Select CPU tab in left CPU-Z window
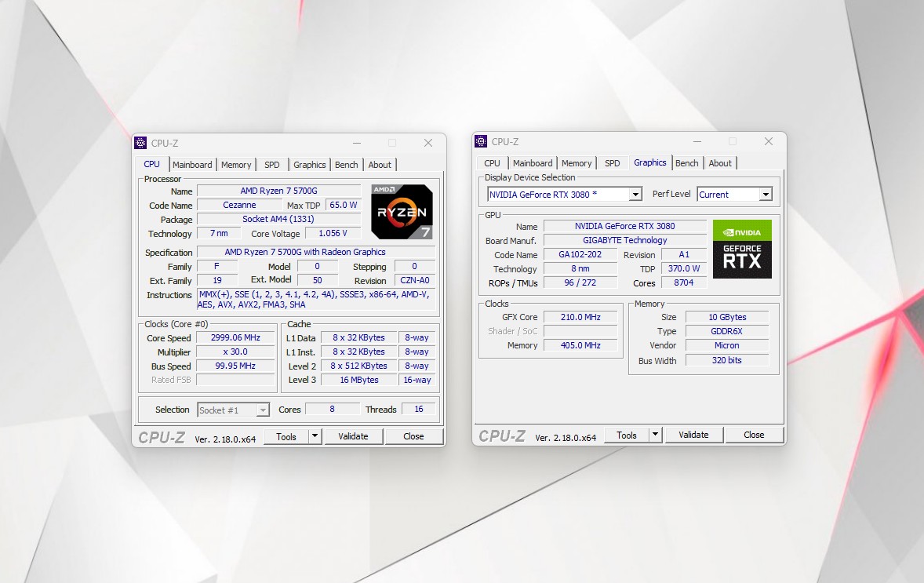Viewport: 924px width, 583px height. coord(152,164)
